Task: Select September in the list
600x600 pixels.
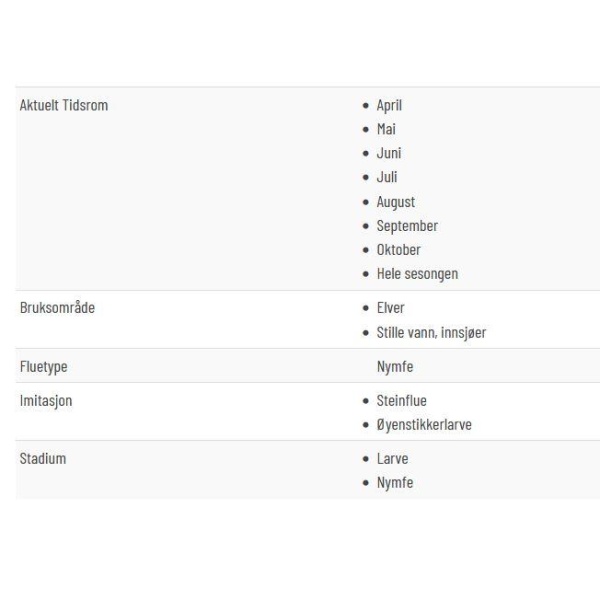Action: [x=407, y=226]
